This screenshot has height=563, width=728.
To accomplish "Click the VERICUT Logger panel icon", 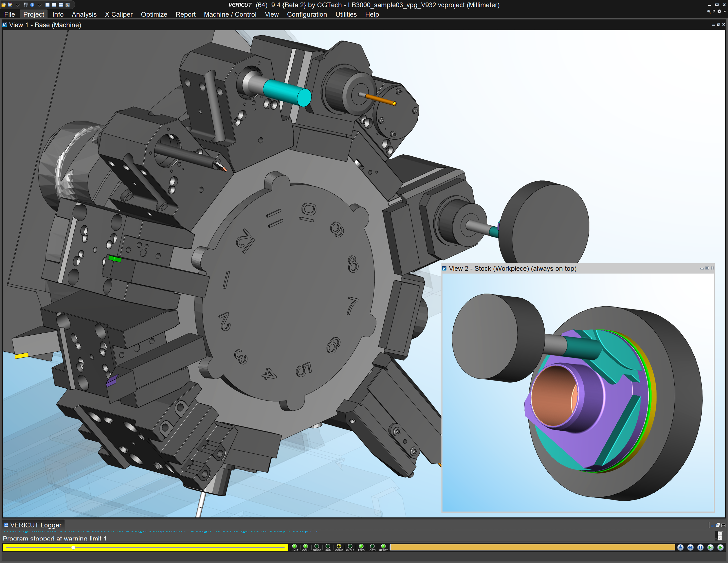I will pyautogui.click(x=6, y=525).
